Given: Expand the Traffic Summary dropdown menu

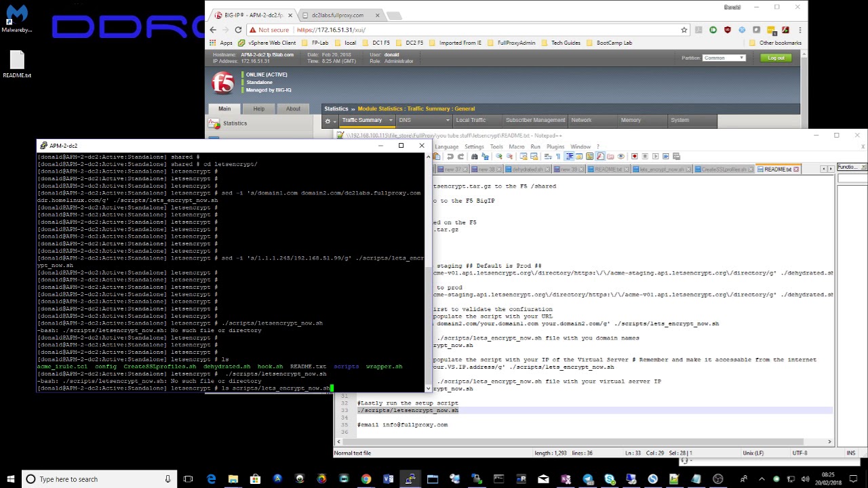Looking at the screenshot, I should 390,120.
